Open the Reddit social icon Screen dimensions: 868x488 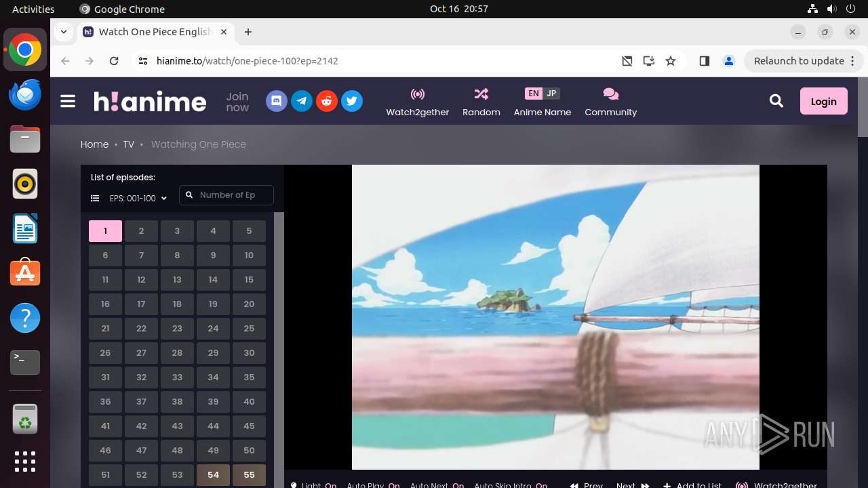[x=327, y=102]
